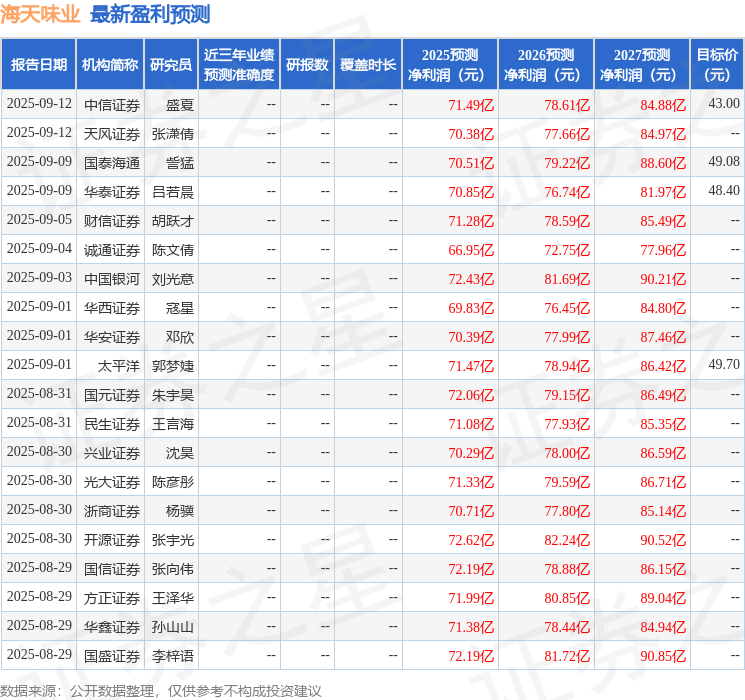The height and width of the screenshot is (700, 745).
Task: Click analyst name 訾猛
Action: 180,163
